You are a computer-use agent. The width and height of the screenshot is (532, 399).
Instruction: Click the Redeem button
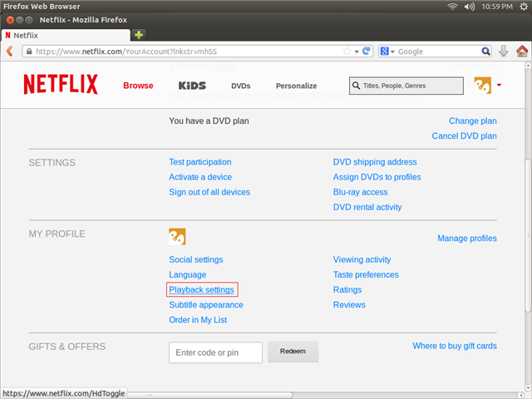click(x=293, y=352)
